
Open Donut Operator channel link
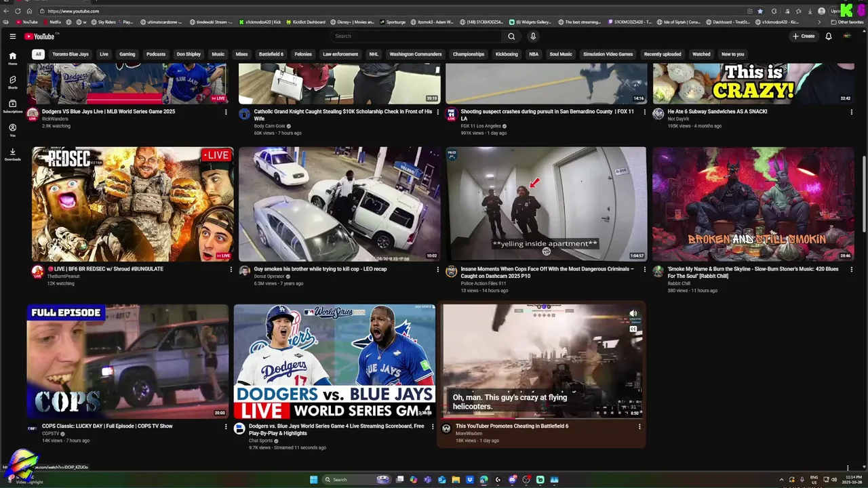click(x=269, y=277)
